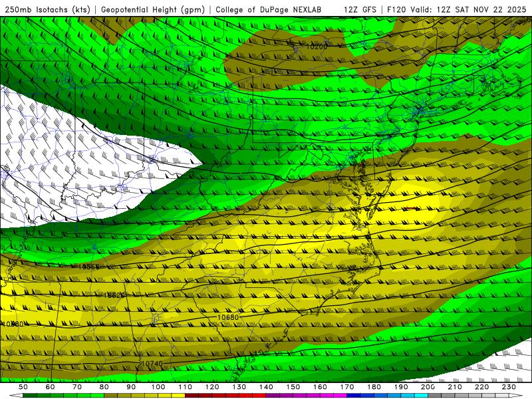The image size is (532, 399).
Task: Click the 180 knot value on color scale
Action: [x=374, y=387]
